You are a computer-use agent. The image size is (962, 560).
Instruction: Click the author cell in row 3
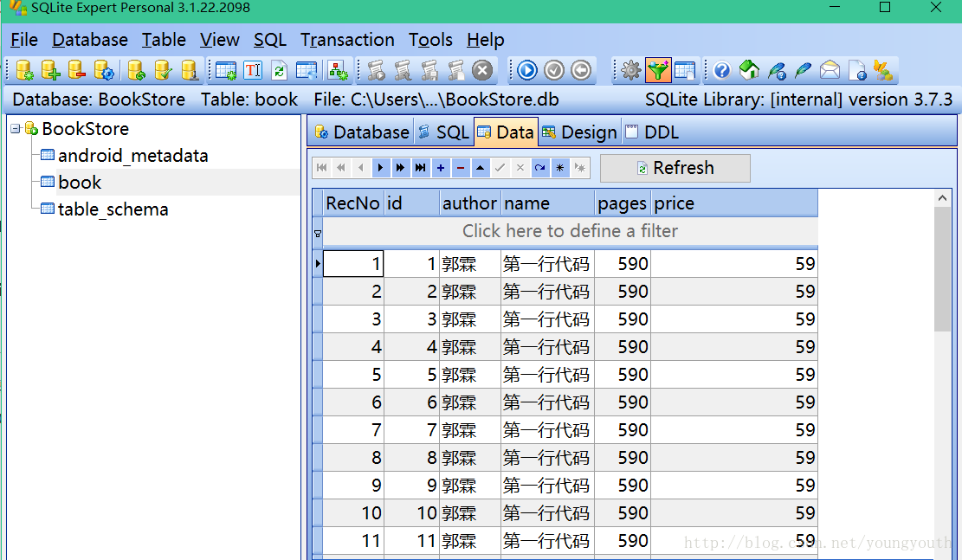pyautogui.click(x=470, y=319)
